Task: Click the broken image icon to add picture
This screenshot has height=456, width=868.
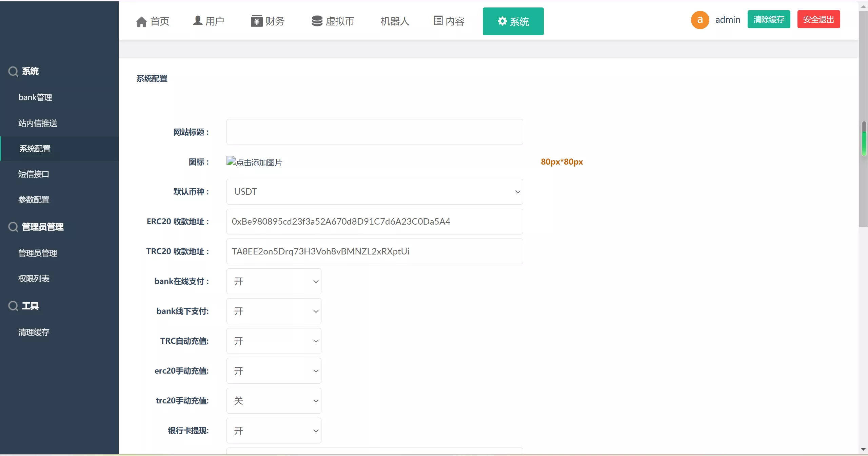Action: [231, 161]
